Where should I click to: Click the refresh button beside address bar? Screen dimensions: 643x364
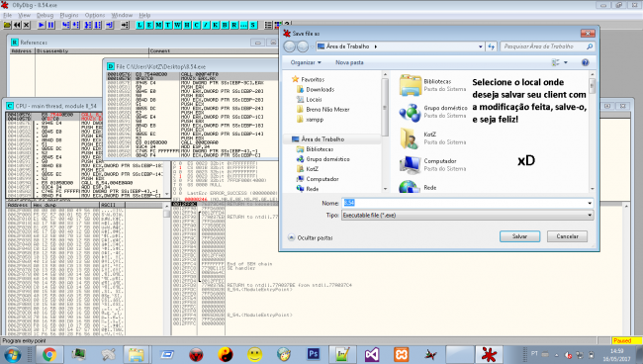(x=492, y=46)
